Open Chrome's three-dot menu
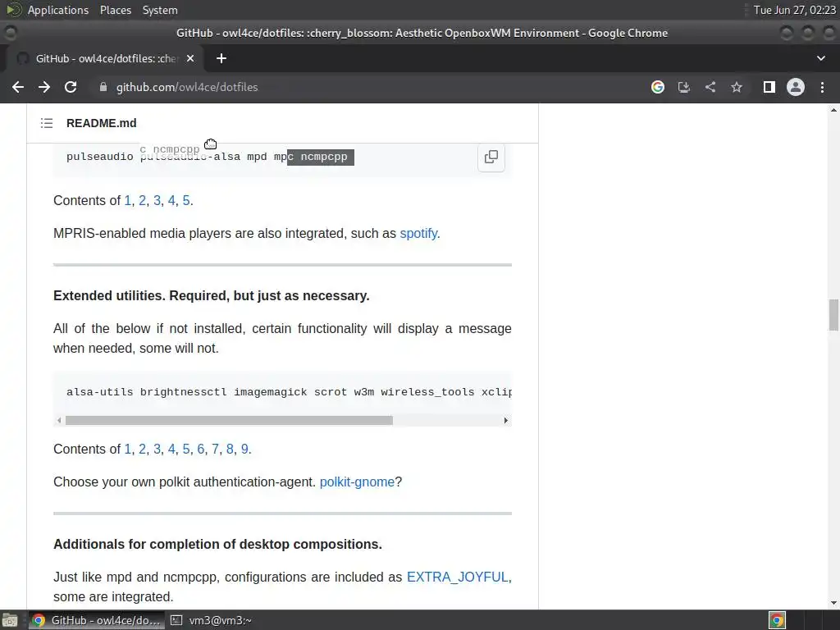This screenshot has width=840, height=630. (x=822, y=87)
